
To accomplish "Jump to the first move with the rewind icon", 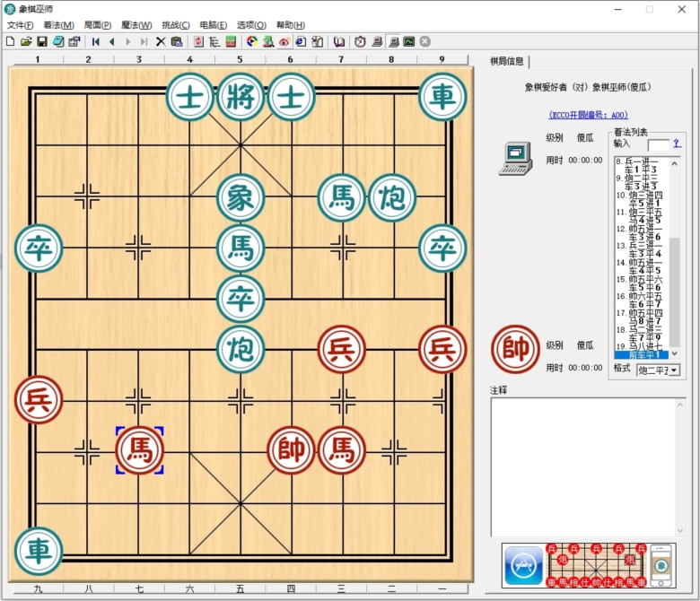I will (96, 41).
